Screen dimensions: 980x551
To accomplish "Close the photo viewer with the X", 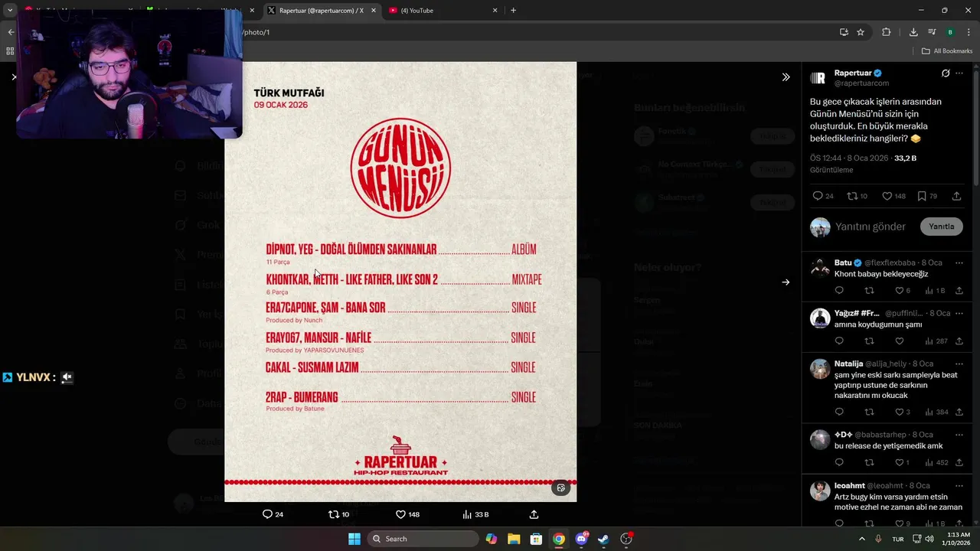I will click(x=14, y=77).
